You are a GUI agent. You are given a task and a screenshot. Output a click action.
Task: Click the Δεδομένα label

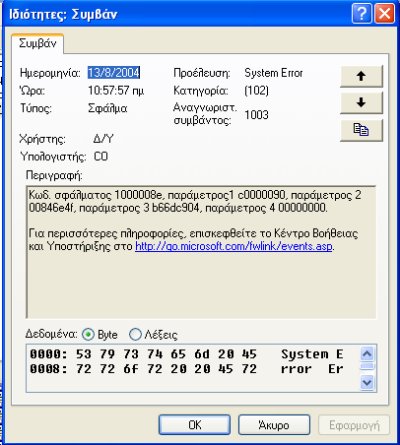(x=52, y=334)
